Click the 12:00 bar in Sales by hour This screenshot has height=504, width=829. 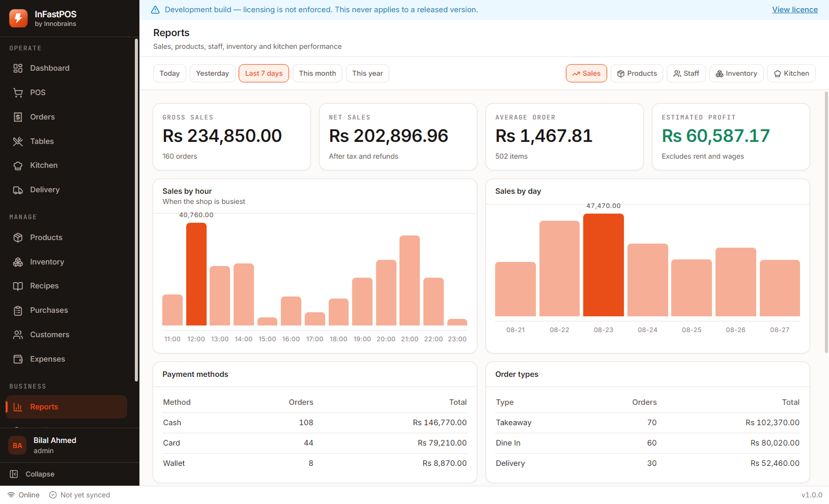(x=196, y=274)
